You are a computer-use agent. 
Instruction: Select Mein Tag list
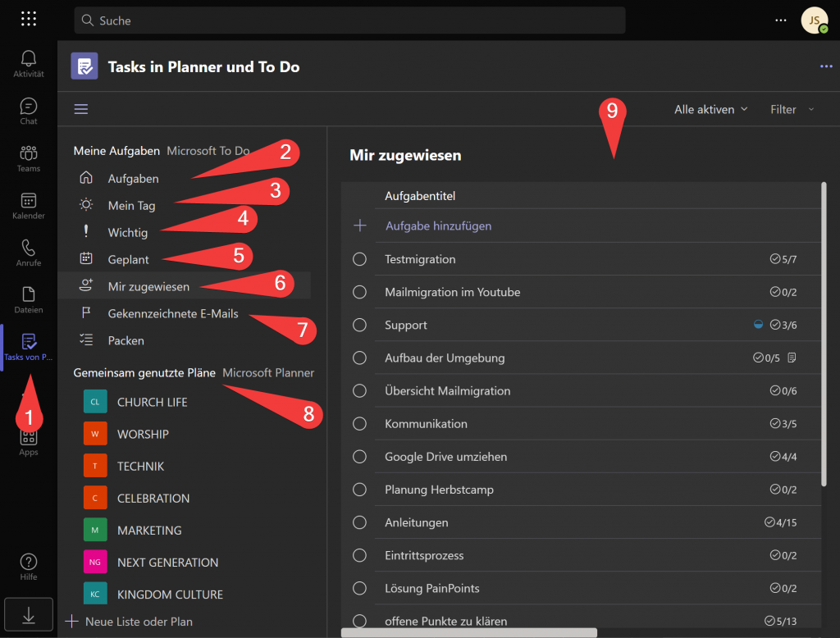point(131,206)
